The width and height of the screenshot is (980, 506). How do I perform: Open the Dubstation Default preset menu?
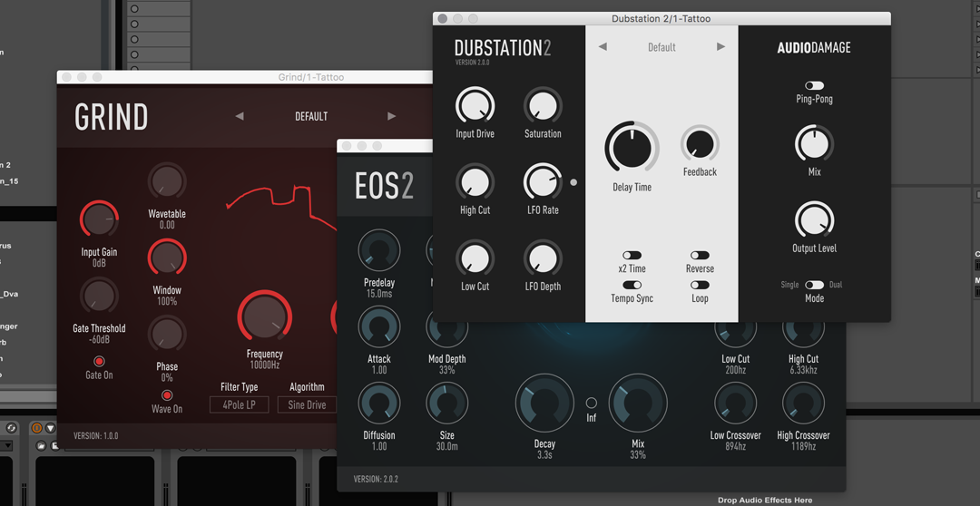click(x=661, y=47)
